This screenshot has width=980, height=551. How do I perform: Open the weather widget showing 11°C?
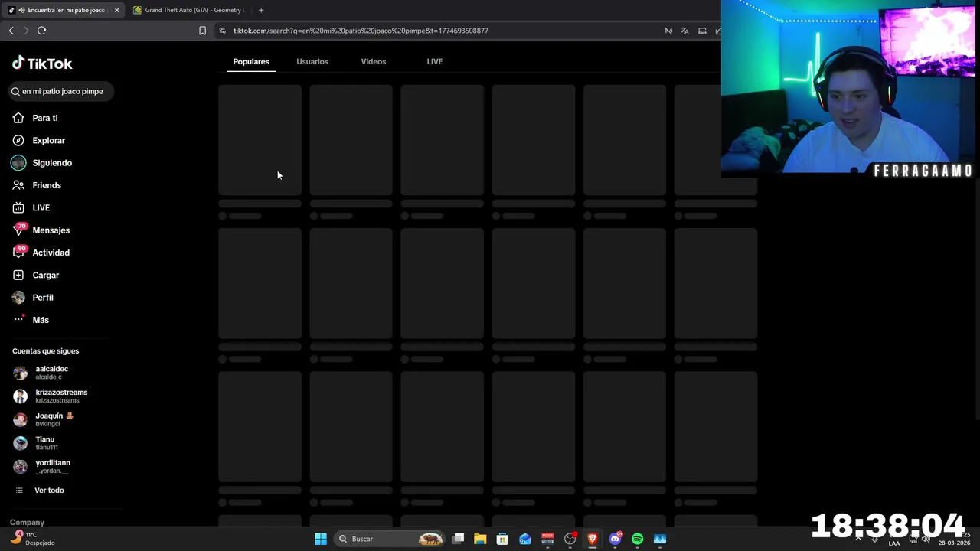coord(32,539)
